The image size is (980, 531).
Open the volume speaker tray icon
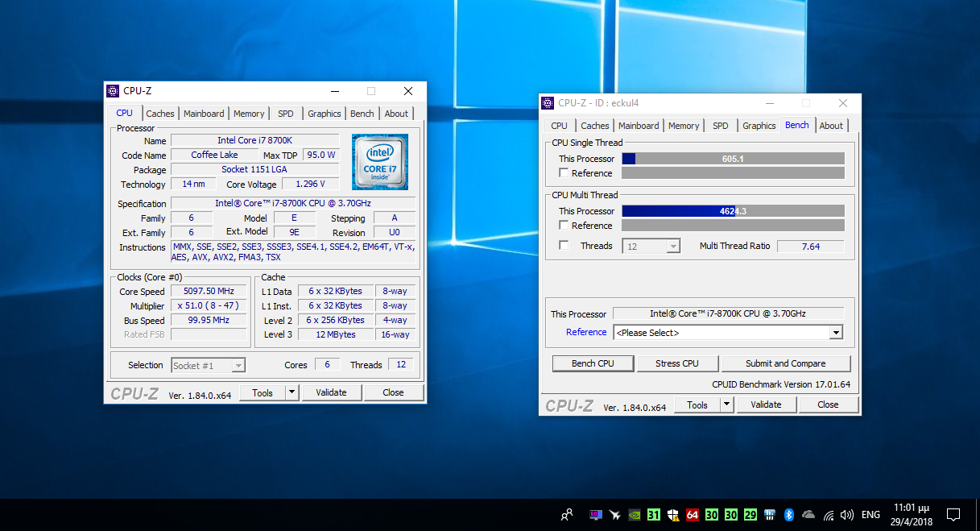pos(847,514)
